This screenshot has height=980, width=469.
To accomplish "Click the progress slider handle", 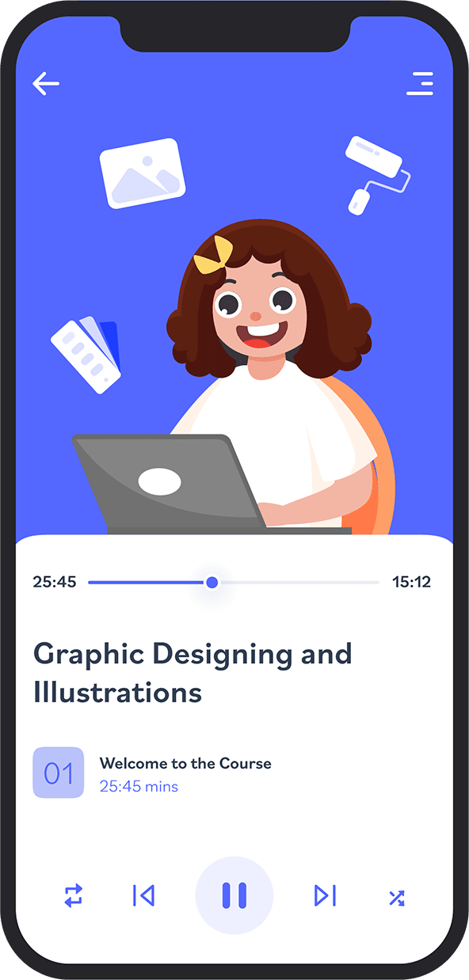I will (x=212, y=583).
